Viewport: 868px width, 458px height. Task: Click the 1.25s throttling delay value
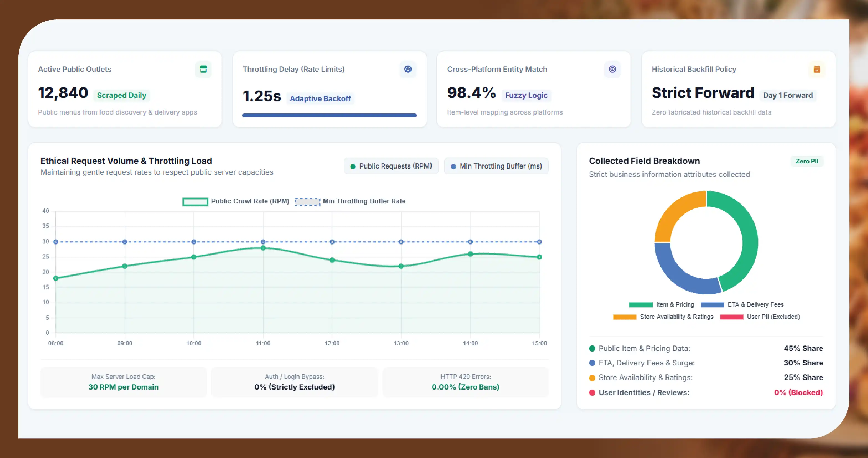click(x=262, y=96)
